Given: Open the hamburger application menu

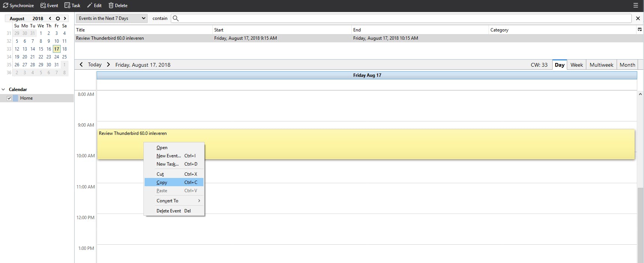Looking at the screenshot, I should (636, 6).
